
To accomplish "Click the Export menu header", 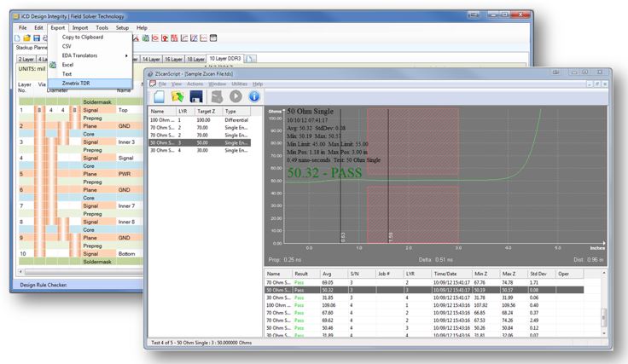I will pyautogui.click(x=58, y=27).
